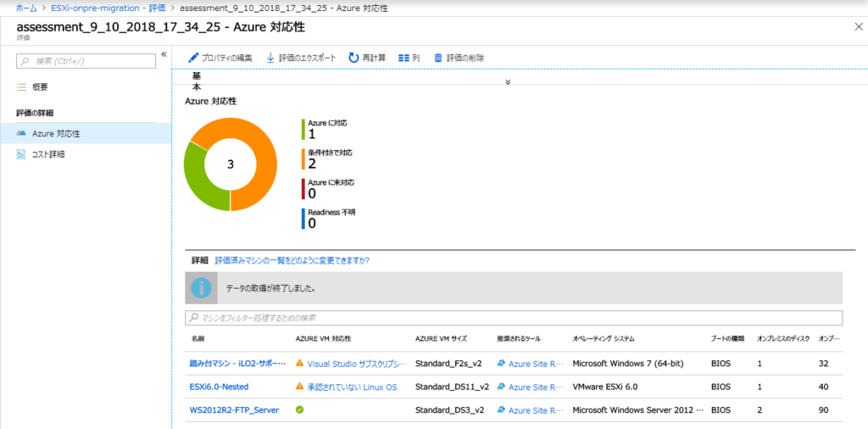This screenshot has width=868, height=429.
Task: Click Azure Site R… link in WS2012R2-FTP_Server row
Action: [536, 410]
